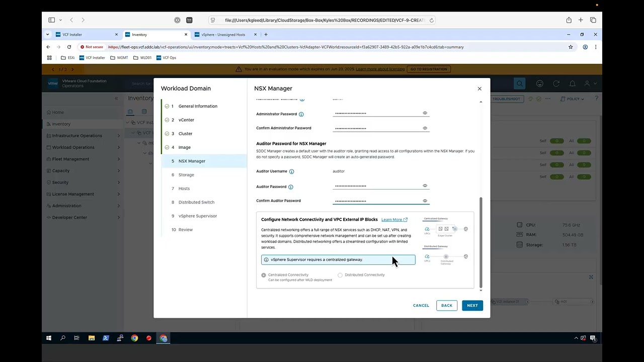Open the ESXi bookmarks folder

[x=67, y=58]
